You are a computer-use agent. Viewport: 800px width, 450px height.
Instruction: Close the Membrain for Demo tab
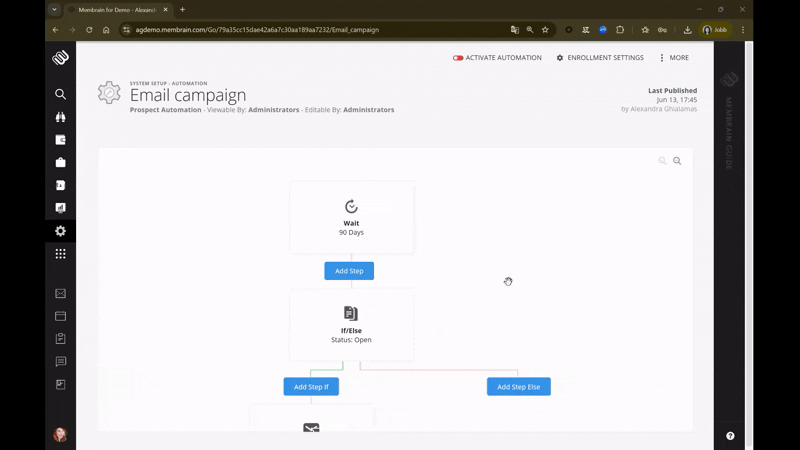165,10
